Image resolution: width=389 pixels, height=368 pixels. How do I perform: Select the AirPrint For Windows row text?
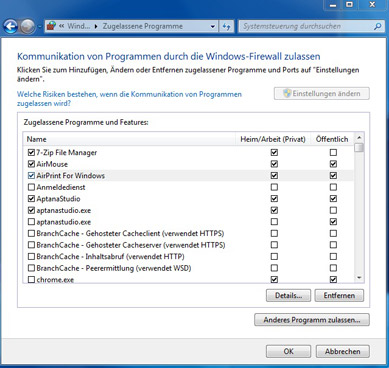[x=71, y=176]
